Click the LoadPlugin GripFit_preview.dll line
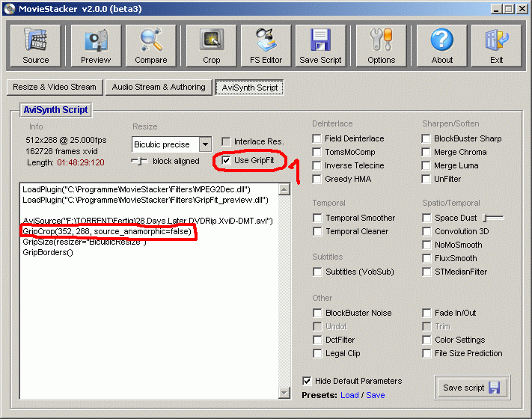This screenshot has width=532, height=419. coord(145,200)
